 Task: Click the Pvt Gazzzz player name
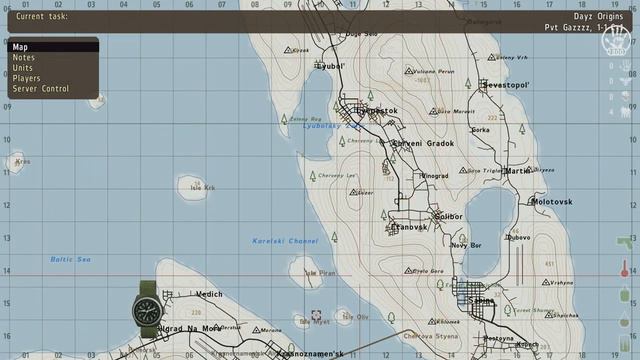567,27
